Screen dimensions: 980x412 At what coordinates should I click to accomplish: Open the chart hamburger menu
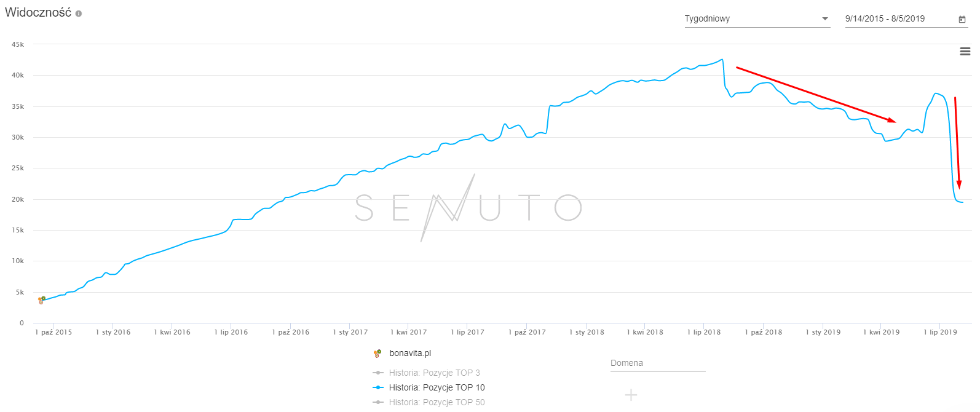[x=965, y=52]
